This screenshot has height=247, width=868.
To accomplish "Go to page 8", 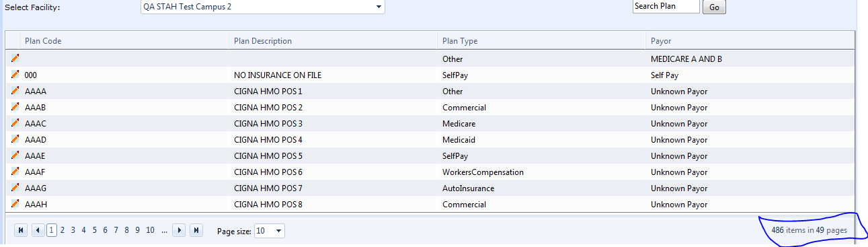I will point(127,230).
